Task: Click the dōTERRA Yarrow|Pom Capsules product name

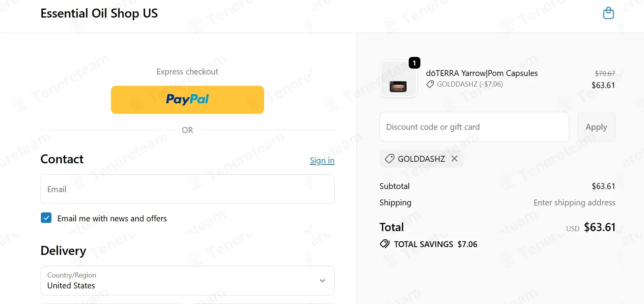Action: [482, 73]
